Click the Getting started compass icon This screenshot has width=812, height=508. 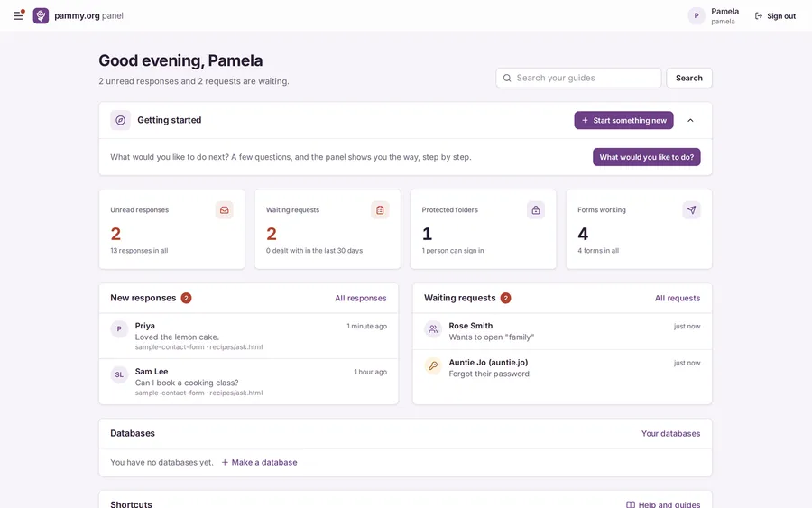tap(120, 120)
